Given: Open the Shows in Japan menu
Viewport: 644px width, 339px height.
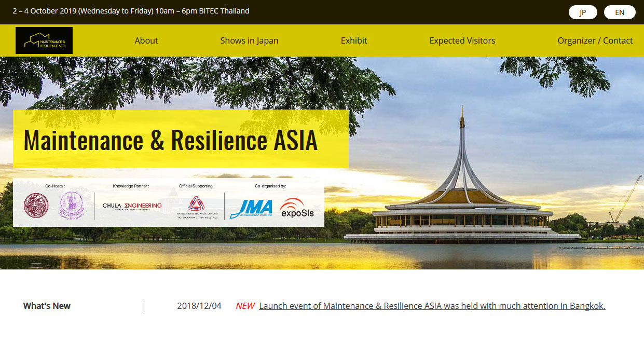Looking at the screenshot, I should pos(249,40).
